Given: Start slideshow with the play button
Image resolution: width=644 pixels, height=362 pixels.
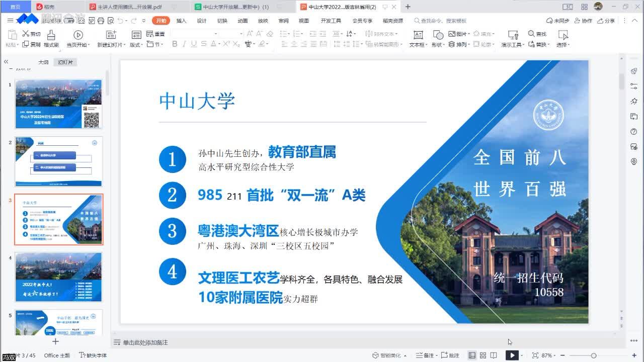Looking at the screenshot, I should coord(511,355).
